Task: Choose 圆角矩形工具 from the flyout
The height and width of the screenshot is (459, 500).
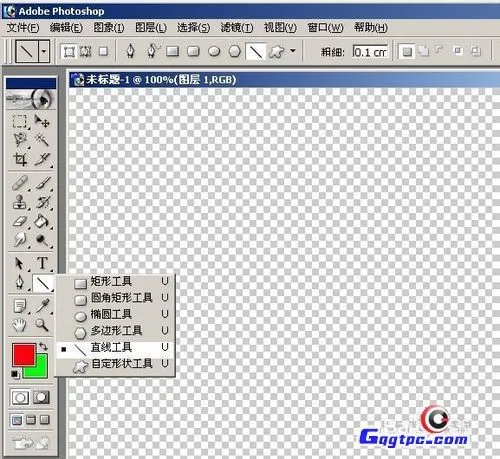Action: [x=115, y=298]
